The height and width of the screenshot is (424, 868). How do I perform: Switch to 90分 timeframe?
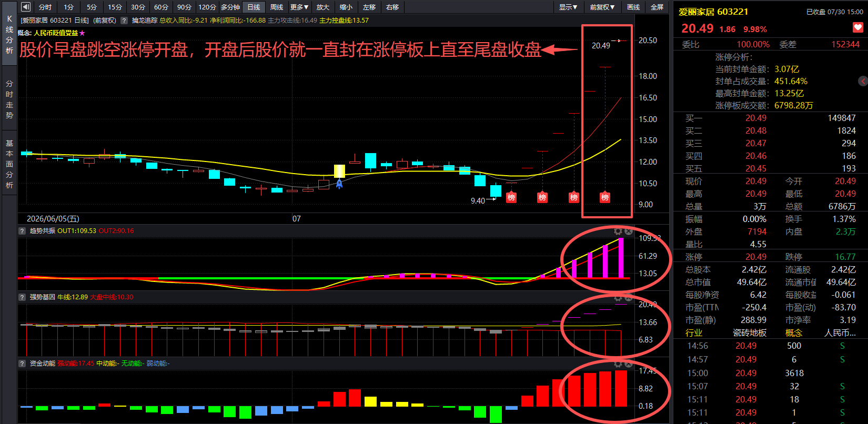click(184, 7)
